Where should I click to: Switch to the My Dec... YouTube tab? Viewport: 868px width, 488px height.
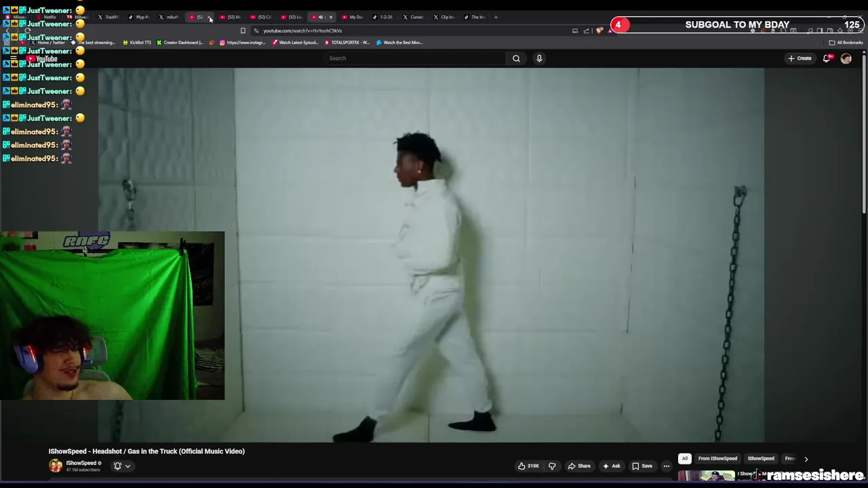click(x=353, y=17)
